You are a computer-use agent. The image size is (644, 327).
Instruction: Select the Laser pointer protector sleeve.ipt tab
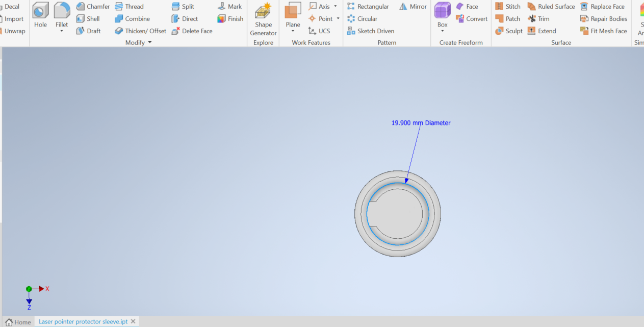pyautogui.click(x=83, y=322)
